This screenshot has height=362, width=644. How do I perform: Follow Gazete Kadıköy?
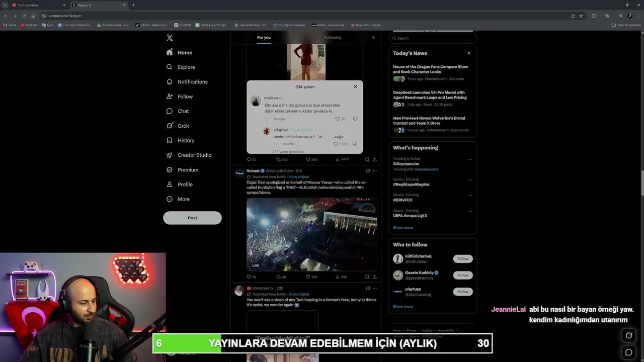click(463, 275)
